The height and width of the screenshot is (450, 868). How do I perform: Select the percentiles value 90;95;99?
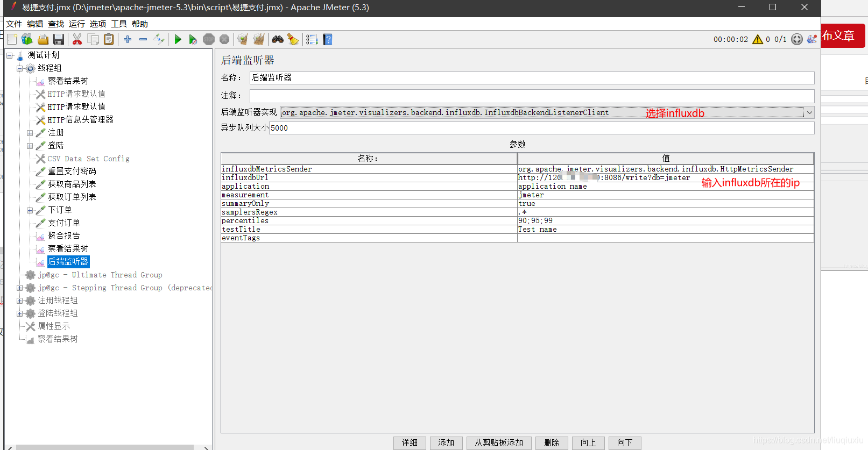point(665,220)
